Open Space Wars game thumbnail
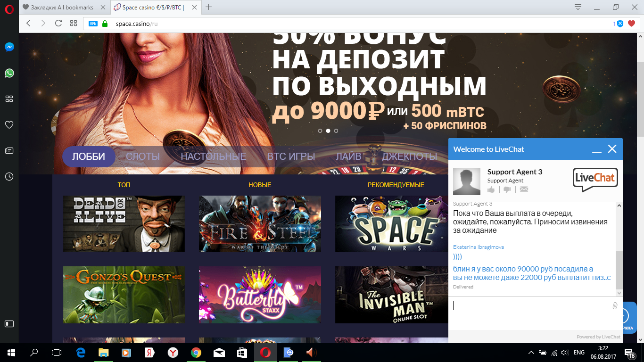The height and width of the screenshot is (362, 644). pyautogui.click(x=392, y=224)
